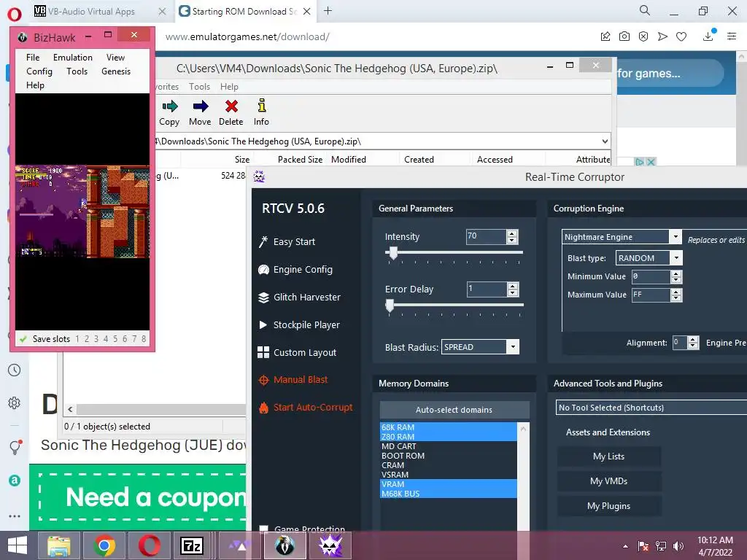Screen dimensions: 747x560
Task: Open Opera easy setup menu icon
Action: coord(732,36)
